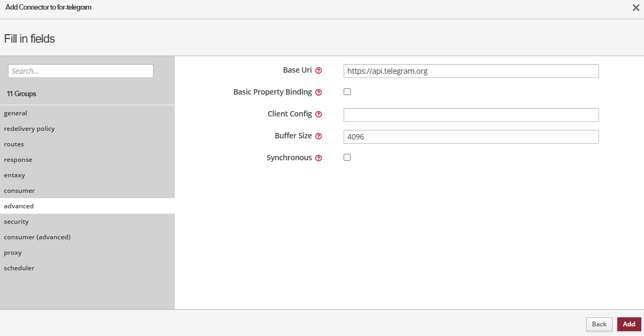Screen dimensions: 644x336
Task: Click the Synchronous help icon
Action: (x=319, y=158)
